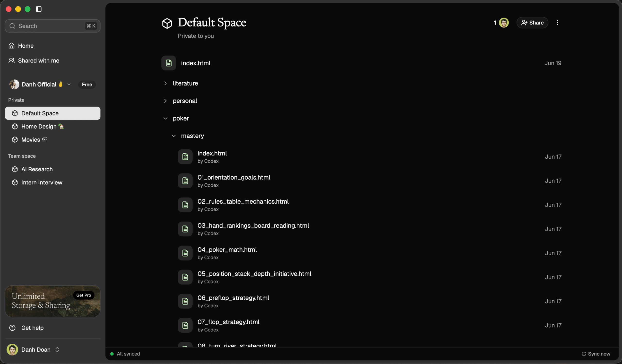This screenshot has height=364, width=622.
Task: Click the Private to you subtitle
Action: pyautogui.click(x=196, y=36)
